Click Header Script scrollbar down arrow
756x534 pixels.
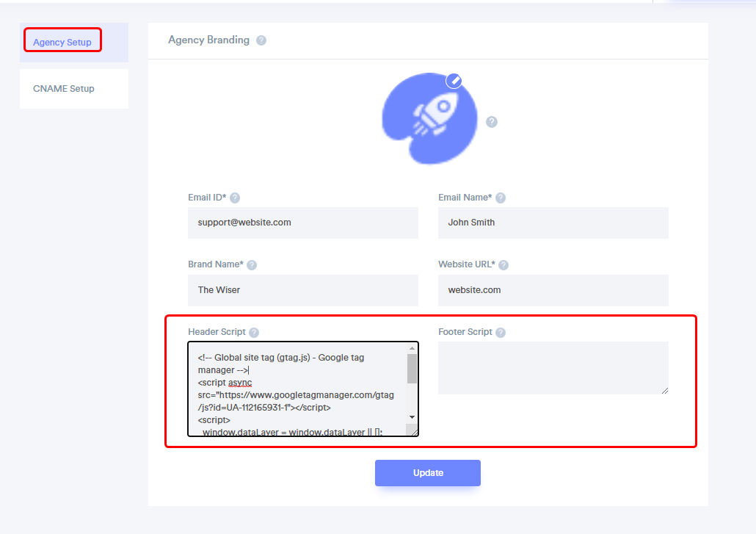click(412, 416)
